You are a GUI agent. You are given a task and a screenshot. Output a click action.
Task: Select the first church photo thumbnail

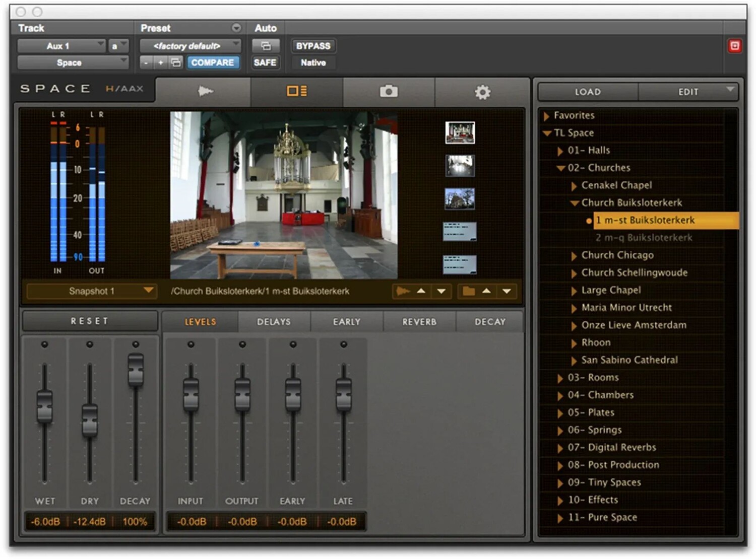coord(460,133)
